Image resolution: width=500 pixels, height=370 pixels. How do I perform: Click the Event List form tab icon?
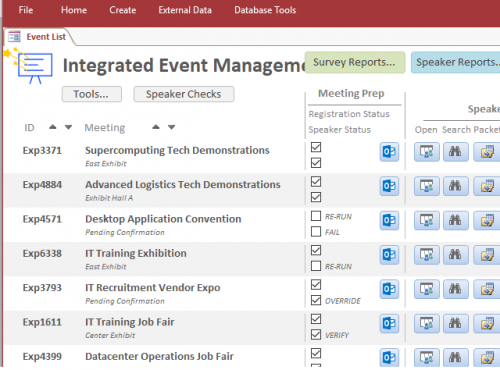click(14, 37)
